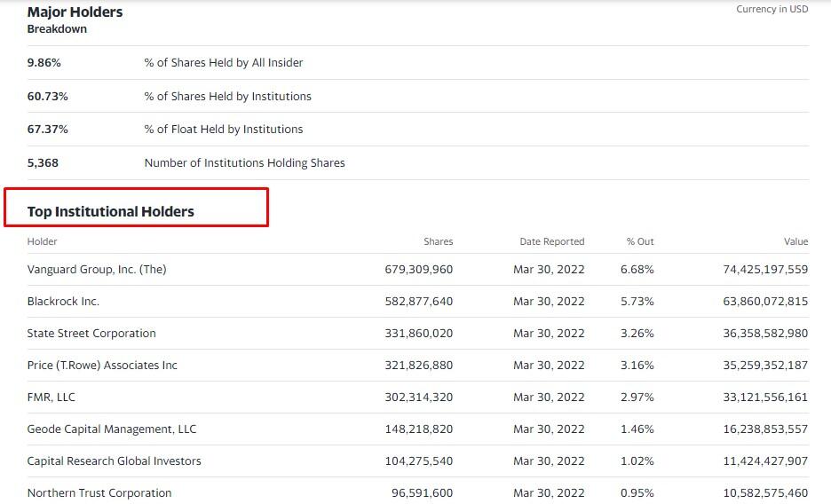Select Blackrock Inc. holder row

click(x=63, y=301)
